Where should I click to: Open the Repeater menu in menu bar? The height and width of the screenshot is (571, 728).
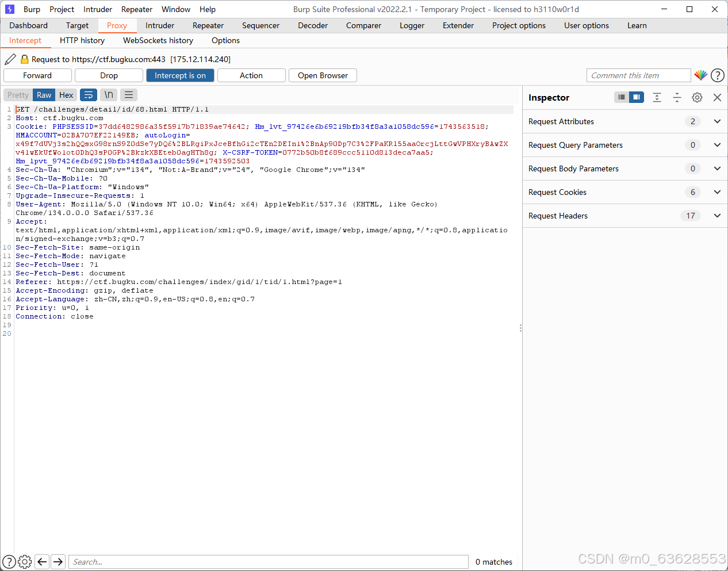(137, 9)
